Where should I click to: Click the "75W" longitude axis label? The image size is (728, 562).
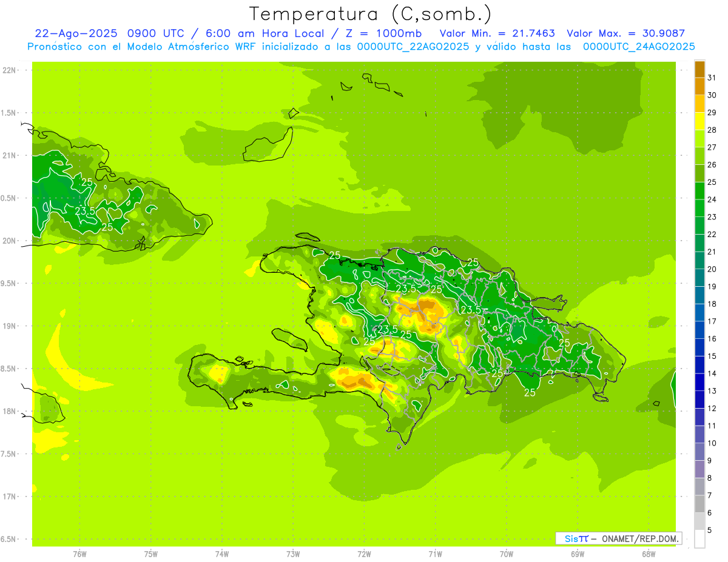click(x=150, y=554)
